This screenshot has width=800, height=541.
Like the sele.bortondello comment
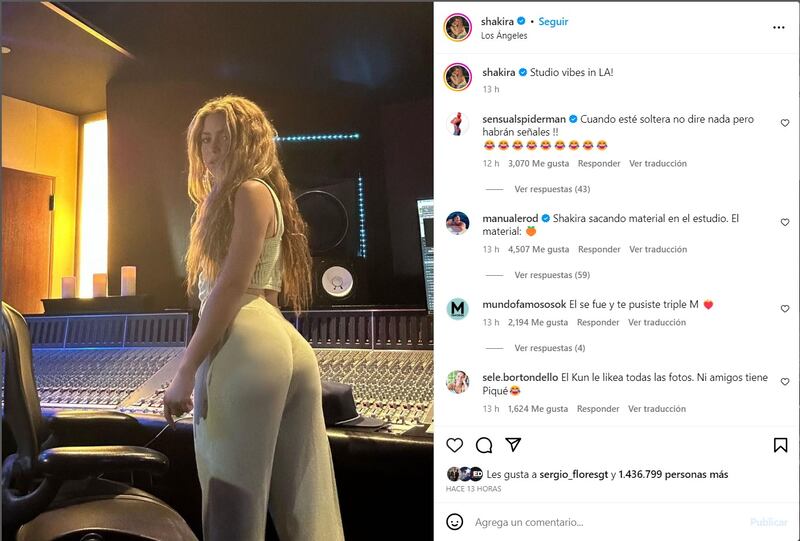pos(785,382)
